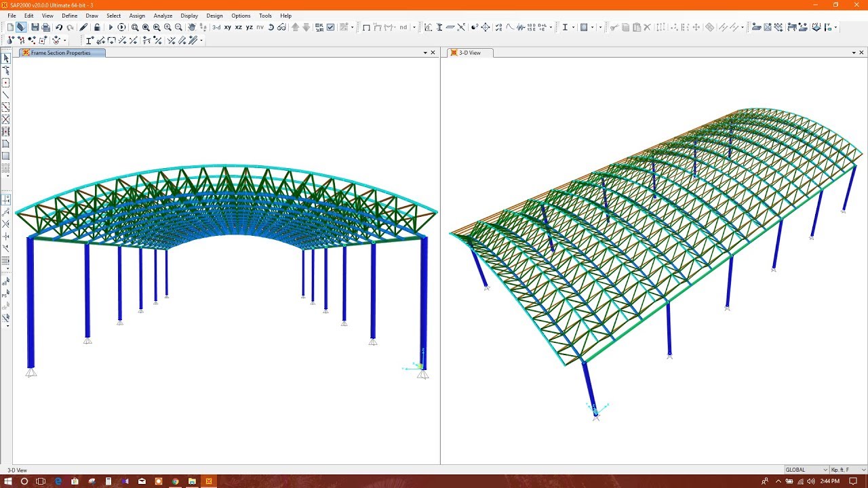868x488 pixels.
Task: Open Task View on the taskbar
Action: 41,481
